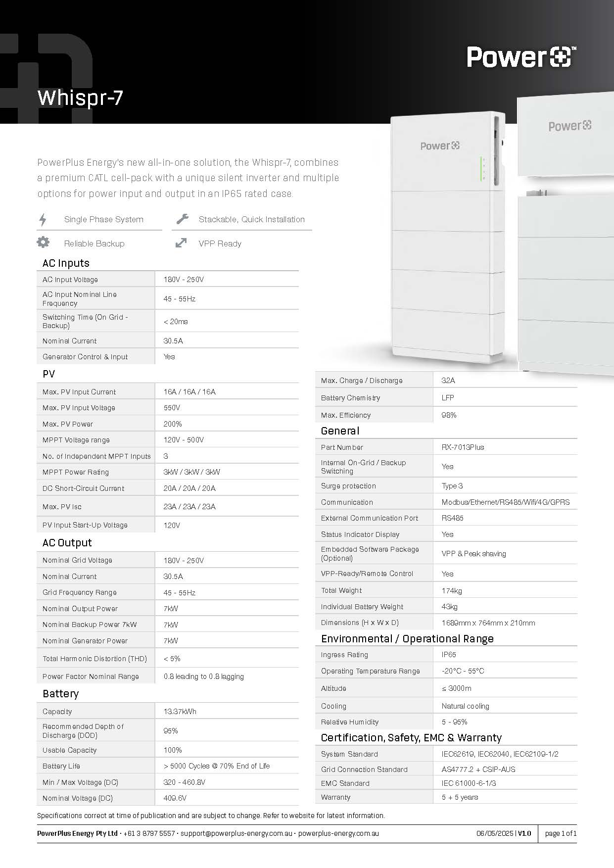Image resolution: width=614 pixels, height=868 pixels.
Task: Click the LFP battery chemistry value
Action: click(448, 398)
